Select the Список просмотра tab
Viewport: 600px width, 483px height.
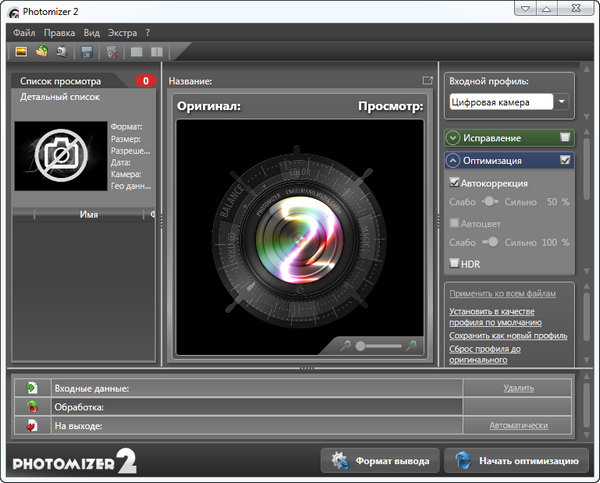[x=60, y=81]
